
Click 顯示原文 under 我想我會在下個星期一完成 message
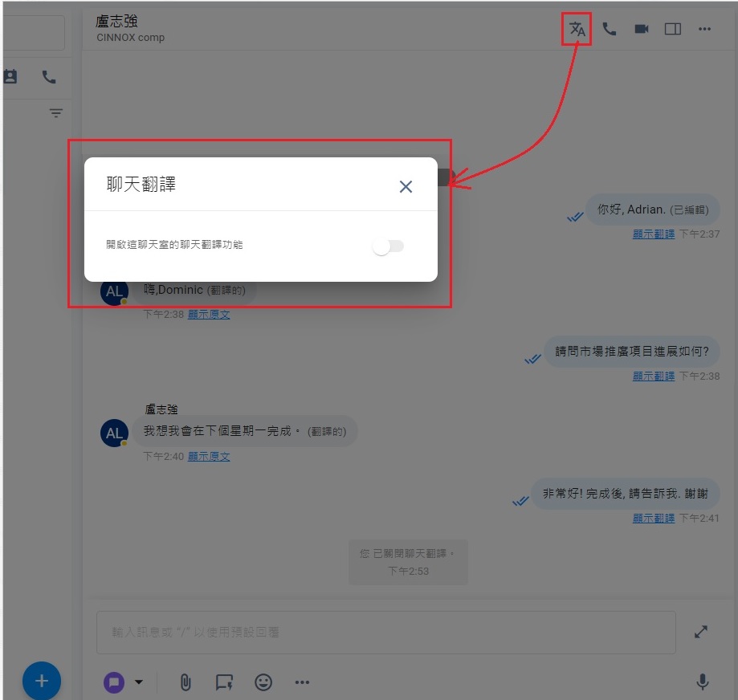click(209, 456)
